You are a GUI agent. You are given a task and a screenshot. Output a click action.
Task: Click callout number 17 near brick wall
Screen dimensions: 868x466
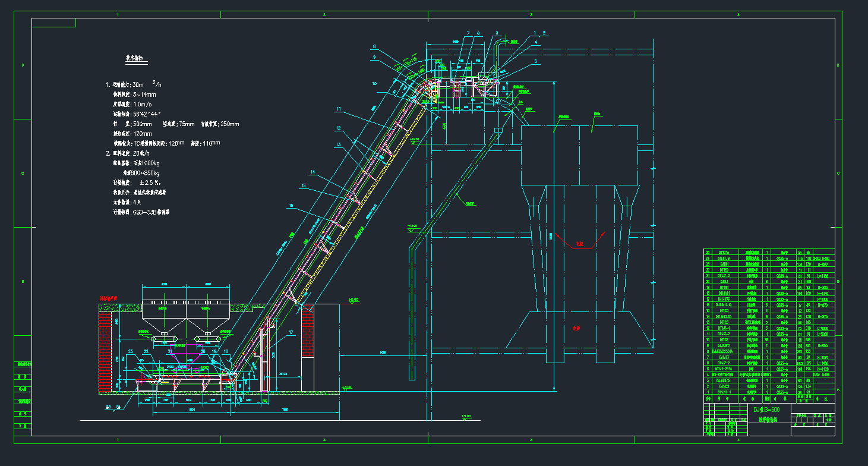pyautogui.click(x=291, y=332)
